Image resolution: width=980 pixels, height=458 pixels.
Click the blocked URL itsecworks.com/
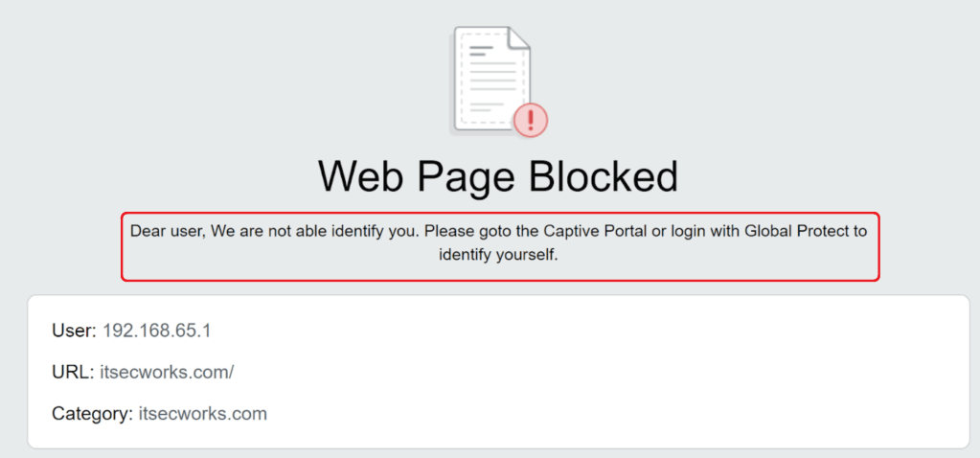click(167, 373)
